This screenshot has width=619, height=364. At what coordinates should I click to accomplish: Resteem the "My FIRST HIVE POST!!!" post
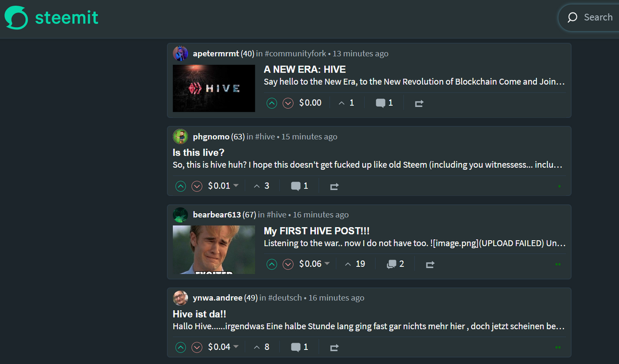(430, 264)
